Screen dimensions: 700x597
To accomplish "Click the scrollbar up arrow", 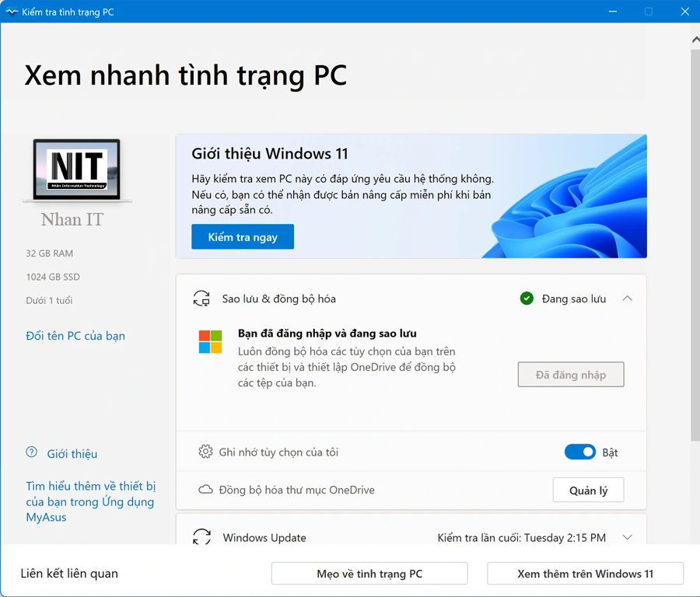I will pos(695,40).
